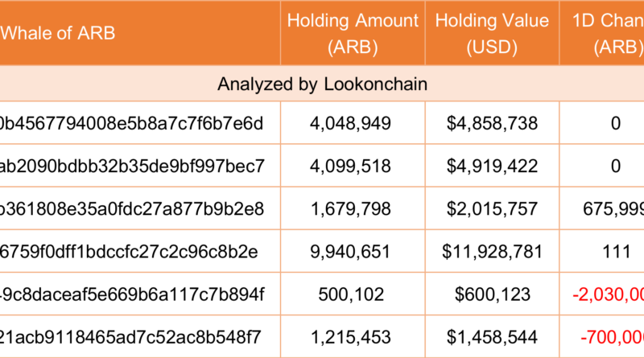The image size is (644, 358).
Task: Open wallet address ending in c96c8b2e
Action: click(129, 252)
